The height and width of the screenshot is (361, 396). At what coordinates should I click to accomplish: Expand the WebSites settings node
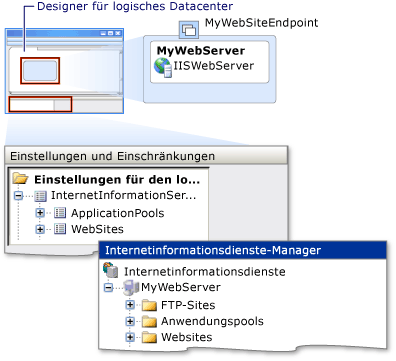click(x=40, y=229)
